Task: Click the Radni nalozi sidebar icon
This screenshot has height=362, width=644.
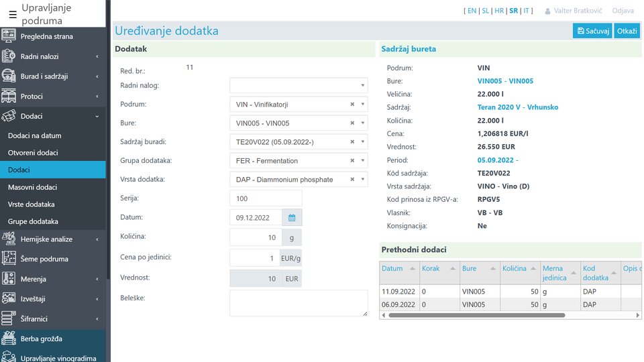Action: [9, 56]
